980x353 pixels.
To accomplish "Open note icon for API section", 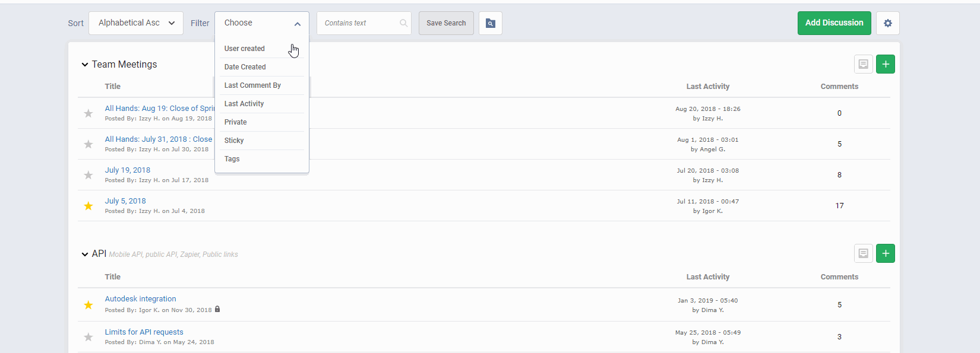I will (863, 253).
